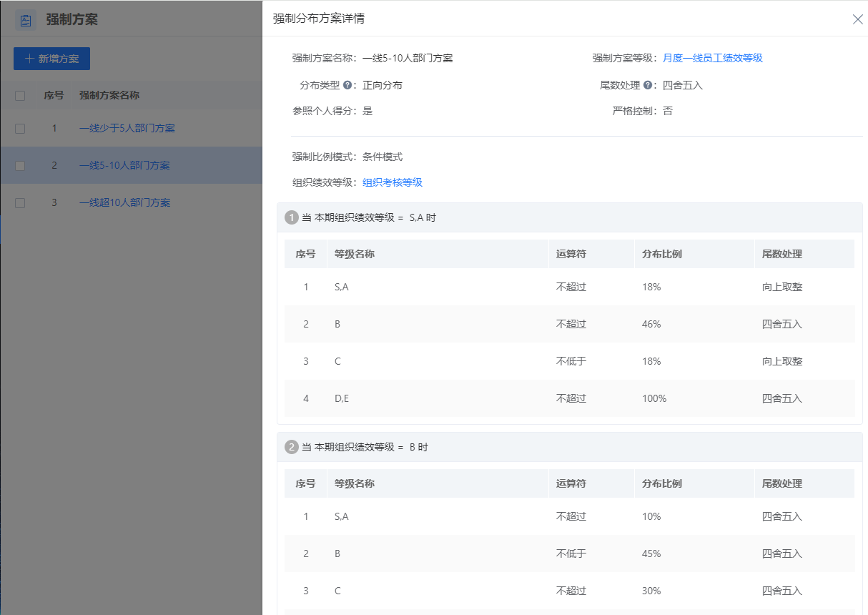Check the checkbox for 一线少于5人部门方案

(x=19, y=129)
